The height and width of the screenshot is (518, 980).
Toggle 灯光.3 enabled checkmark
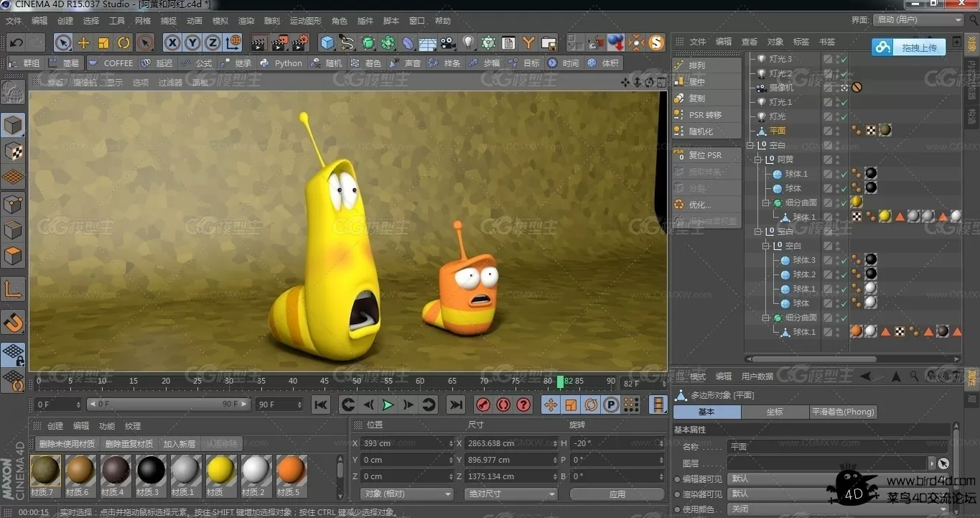coord(844,59)
